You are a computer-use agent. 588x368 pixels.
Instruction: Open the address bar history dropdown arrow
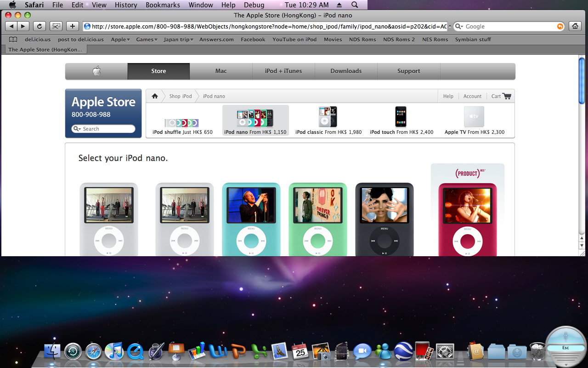[450, 27]
